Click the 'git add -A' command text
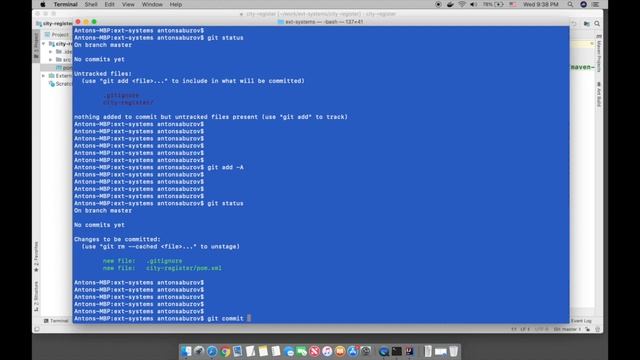Image resolution: width=640 pixels, height=360 pixels. point(225,167)
